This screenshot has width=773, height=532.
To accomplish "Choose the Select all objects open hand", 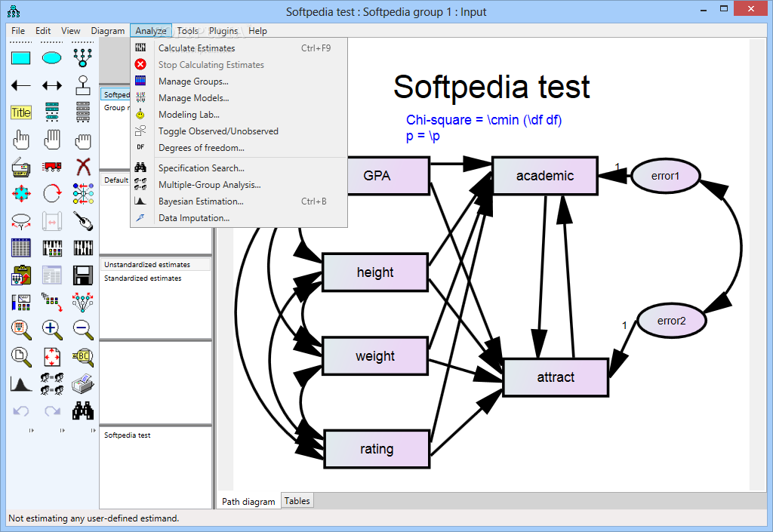I will pos(52,140).
